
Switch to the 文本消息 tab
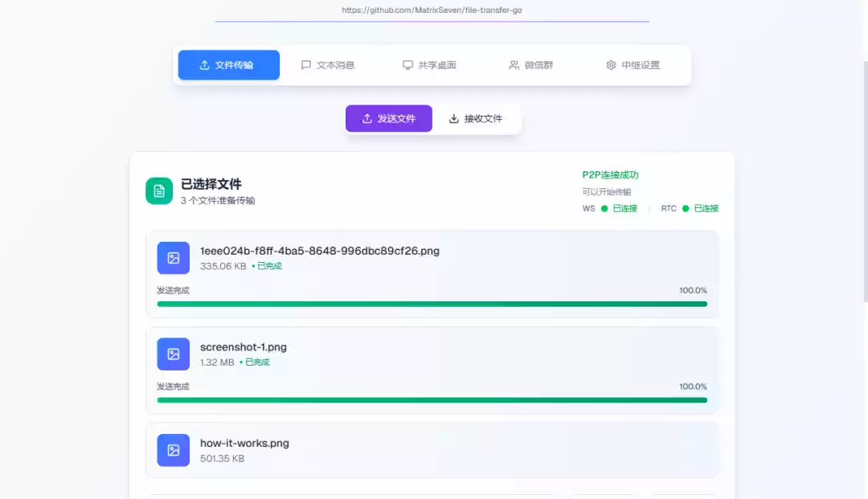point(328,65)
